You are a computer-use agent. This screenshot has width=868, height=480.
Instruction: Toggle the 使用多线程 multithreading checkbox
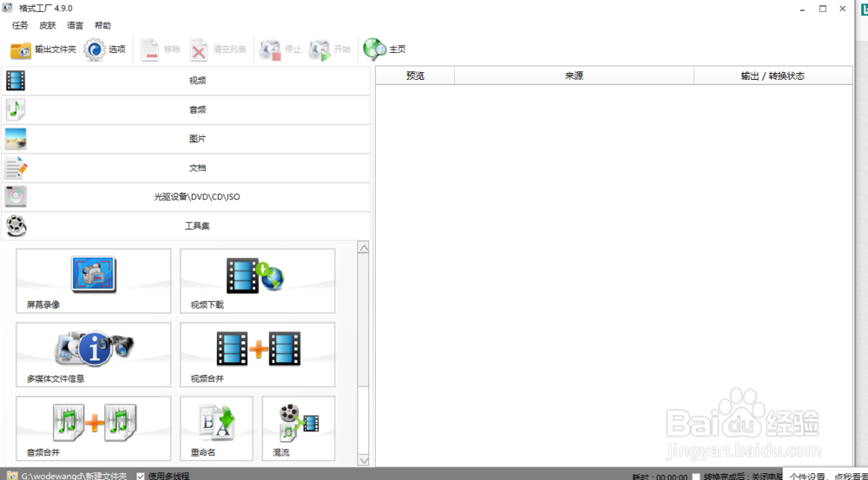[141, 477]
